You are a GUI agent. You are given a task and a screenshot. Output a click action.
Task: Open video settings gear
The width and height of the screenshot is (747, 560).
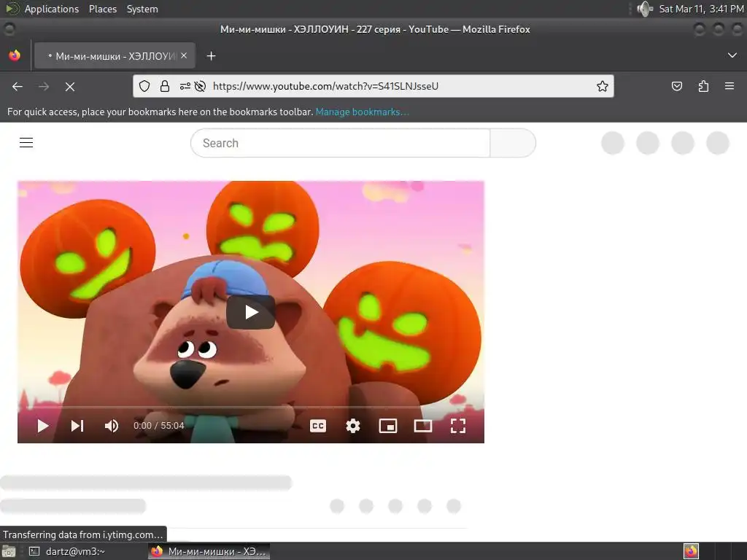[352, 426]
